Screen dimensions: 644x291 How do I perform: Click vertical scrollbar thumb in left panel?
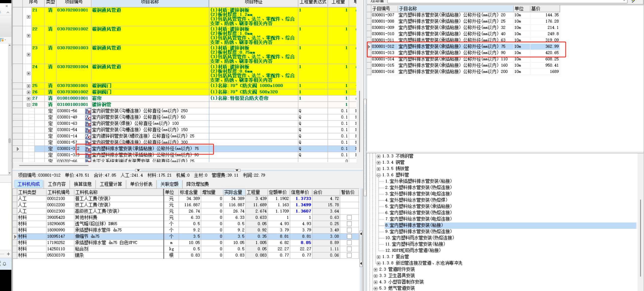tap(9, 141)
